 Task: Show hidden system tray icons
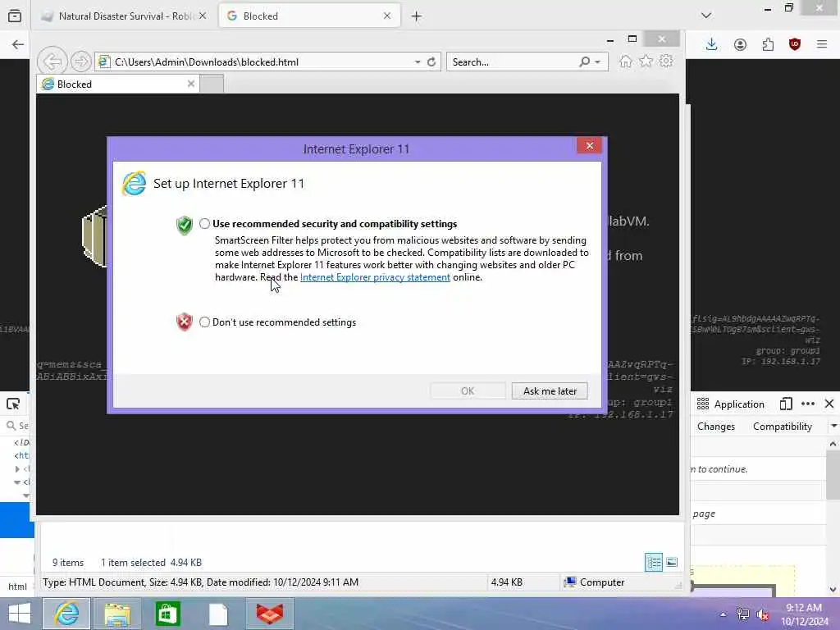pos(724,614)
